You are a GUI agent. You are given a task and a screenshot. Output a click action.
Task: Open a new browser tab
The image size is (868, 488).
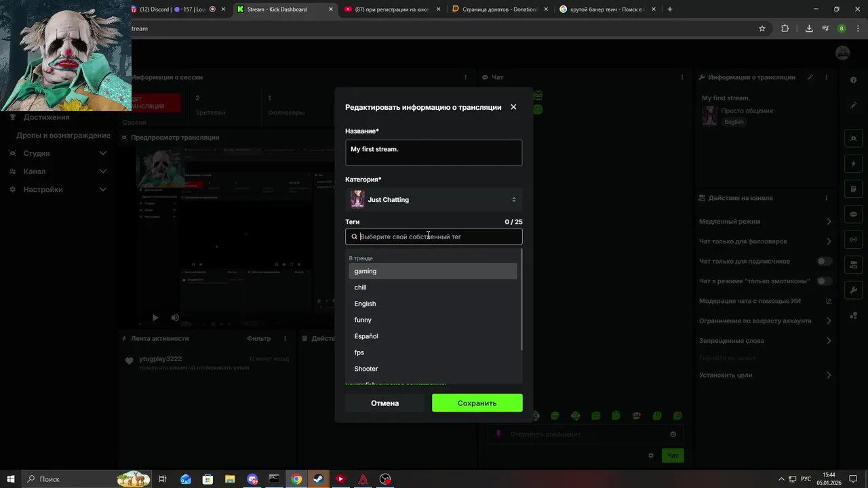pos(670,9)
